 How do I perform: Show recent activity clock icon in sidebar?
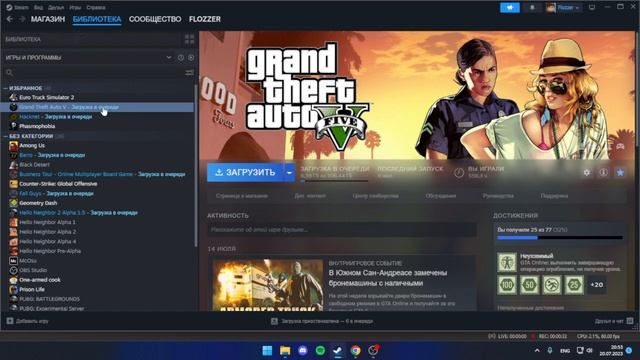(x=181, y=58)
